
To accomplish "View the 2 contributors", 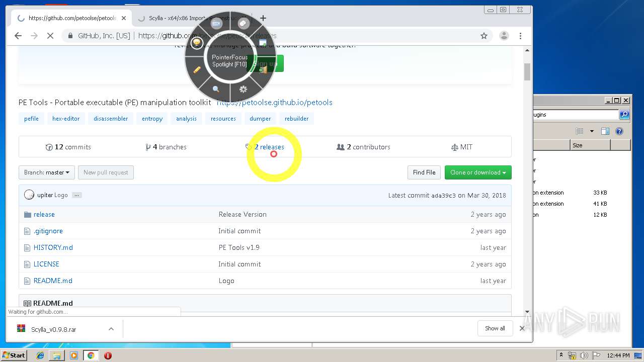I will click(x=363, y=147).
